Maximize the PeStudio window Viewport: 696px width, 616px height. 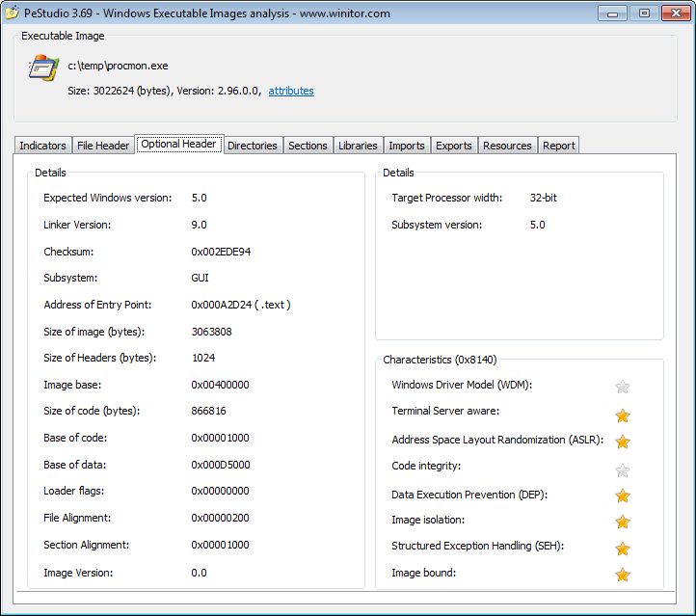(644, 13)
